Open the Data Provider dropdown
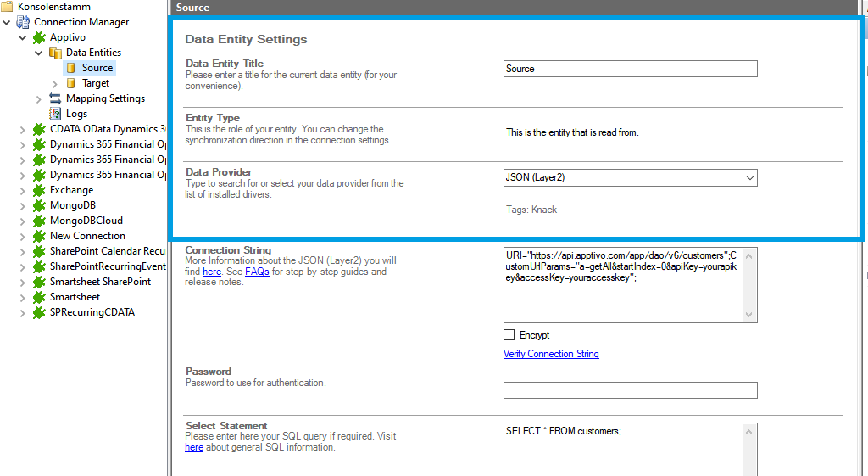The image size is (868, 476). pyautogui.click(x=749, y=178)
